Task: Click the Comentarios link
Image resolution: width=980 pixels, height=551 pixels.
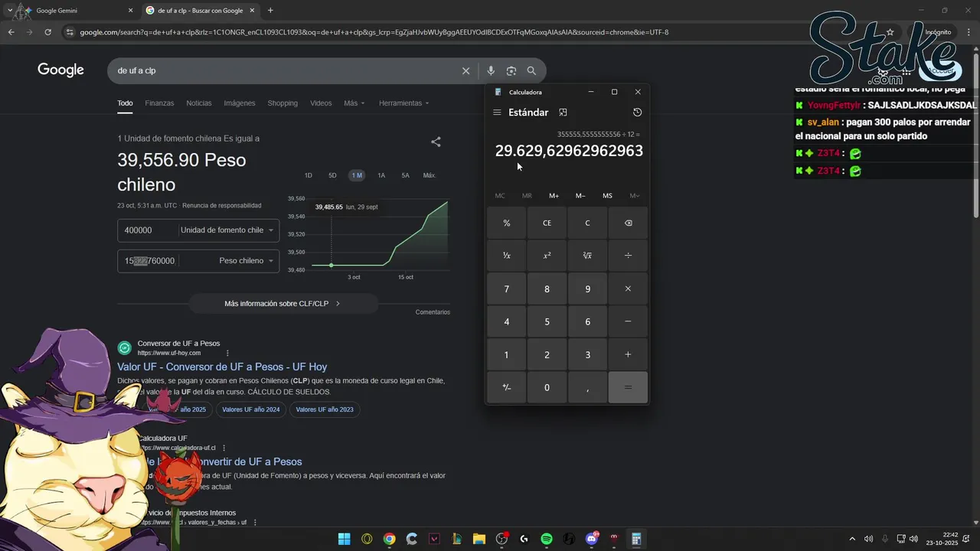Action: point(433,312)
